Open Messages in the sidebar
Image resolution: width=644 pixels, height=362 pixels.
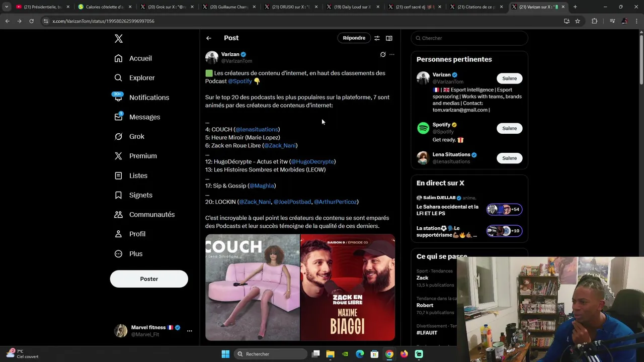(137, 117)
